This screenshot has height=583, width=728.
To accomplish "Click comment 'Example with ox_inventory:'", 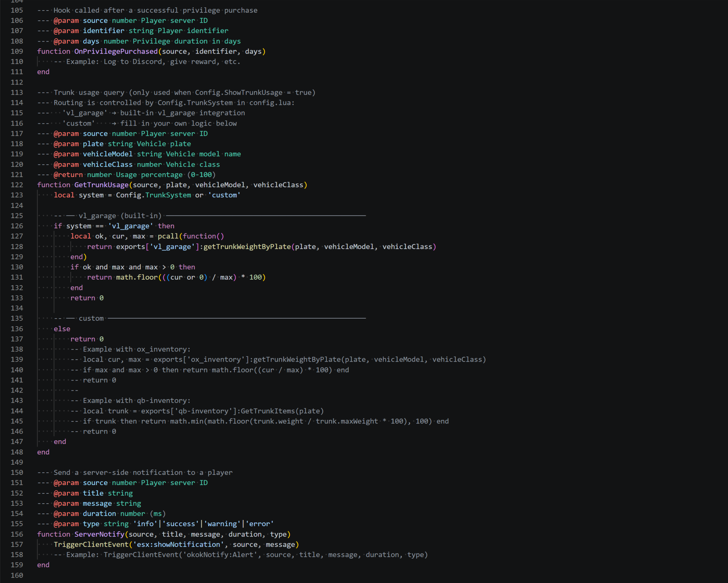I will (136, 349).
